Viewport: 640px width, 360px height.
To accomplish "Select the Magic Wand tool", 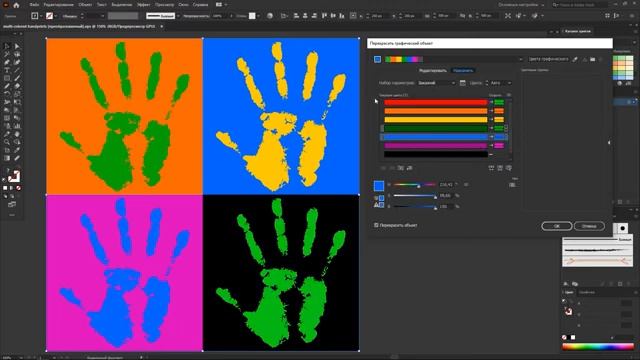I will point(7,54).
